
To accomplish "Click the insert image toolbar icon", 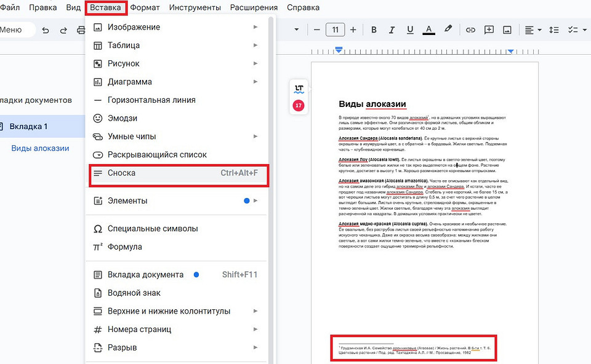I will click(507, 30).
